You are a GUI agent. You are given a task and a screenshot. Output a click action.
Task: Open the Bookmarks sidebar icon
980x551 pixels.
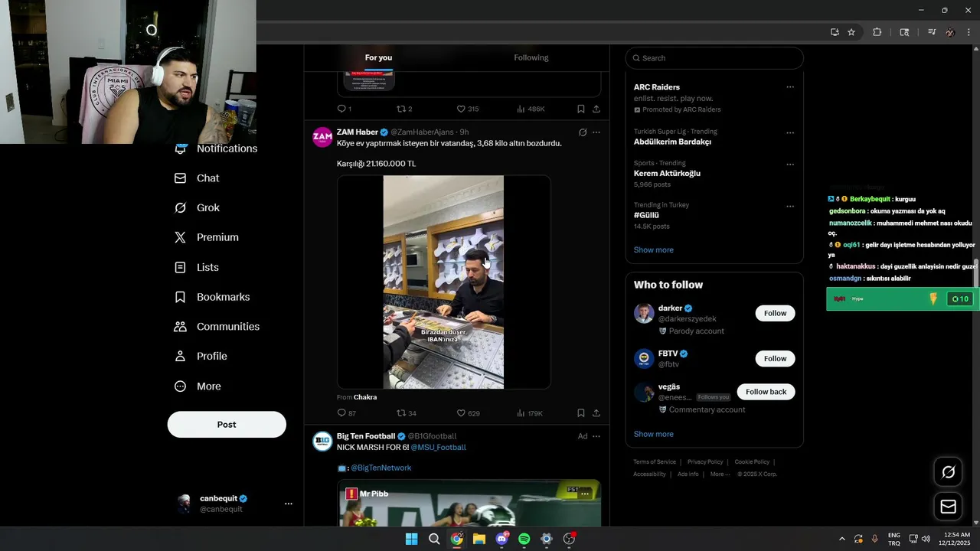point(180,297)
